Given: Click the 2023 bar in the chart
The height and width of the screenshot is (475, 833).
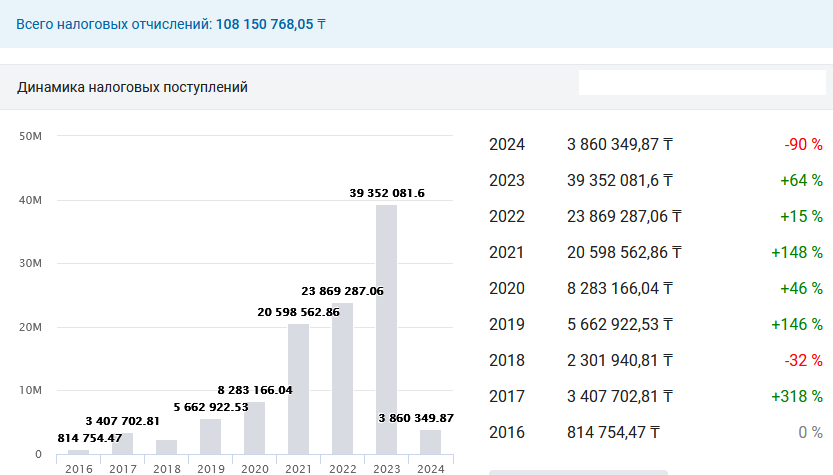Looking at the screenshot, I should 386,330.
